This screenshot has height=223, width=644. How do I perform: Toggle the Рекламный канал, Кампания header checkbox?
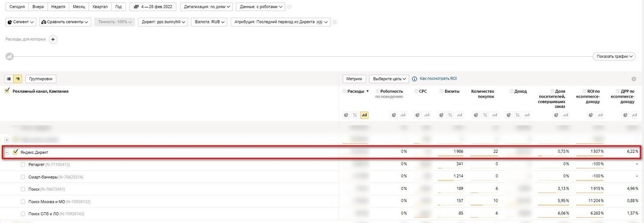pos(7,90)
